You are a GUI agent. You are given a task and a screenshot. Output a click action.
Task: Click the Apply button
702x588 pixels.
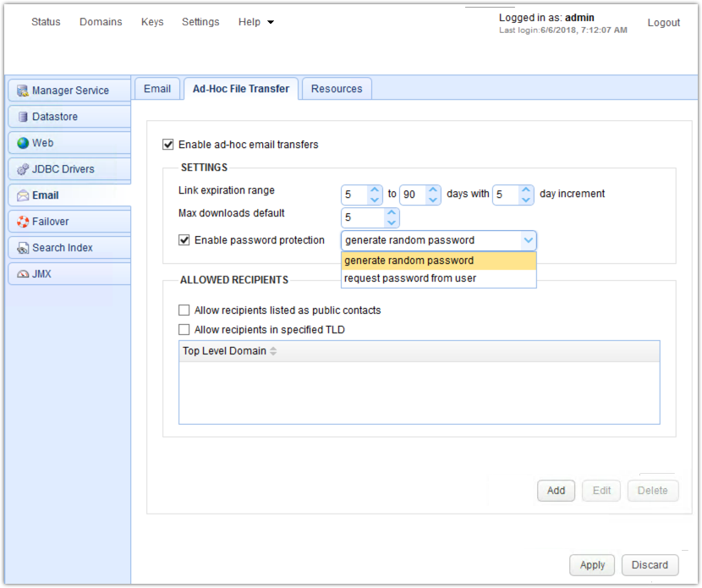tap(591, 565)
